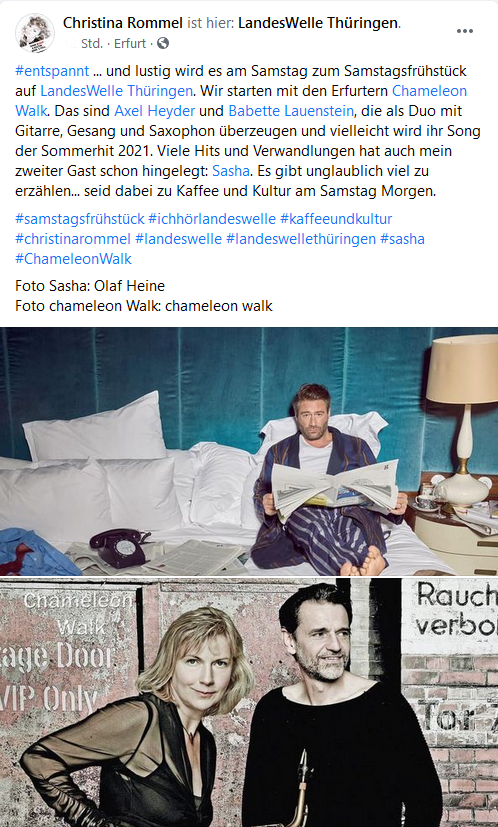Open Babette Lauenstein's tagged profile

coord(290,111)
